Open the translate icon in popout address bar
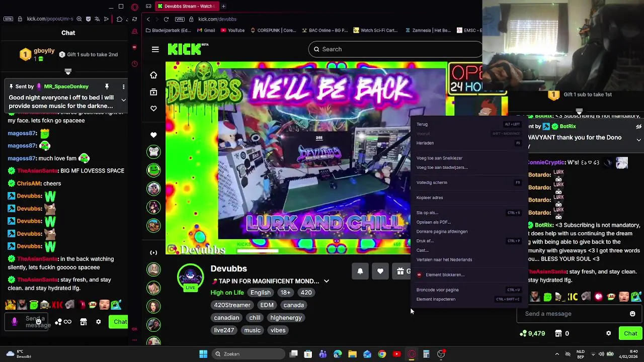Image resolution: width=644 pixels, height=362 pixels. coord(98,19)
